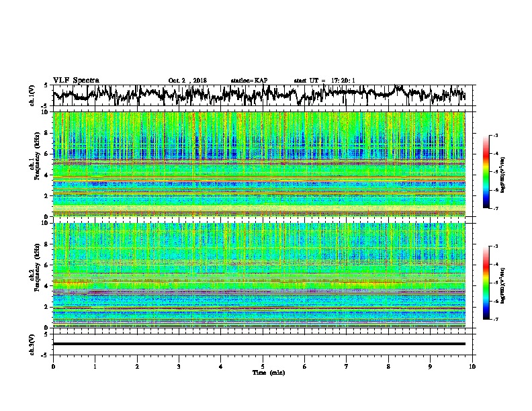This screenshot has height=411, width=532.
Task: Click the "-7" label on ch.2 color scale
Action: 496,320
